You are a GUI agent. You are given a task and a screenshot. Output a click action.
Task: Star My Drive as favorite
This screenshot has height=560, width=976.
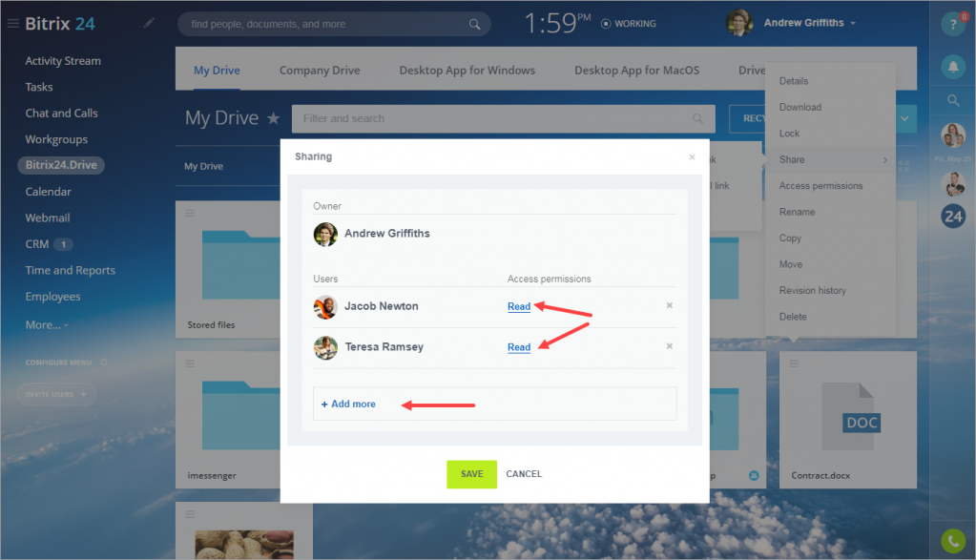(273, 117)
